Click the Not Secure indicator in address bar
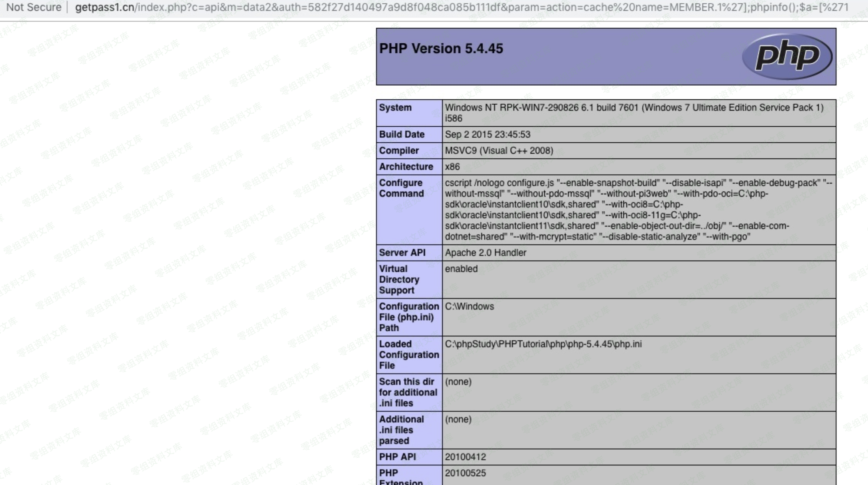 click(34, 7)
